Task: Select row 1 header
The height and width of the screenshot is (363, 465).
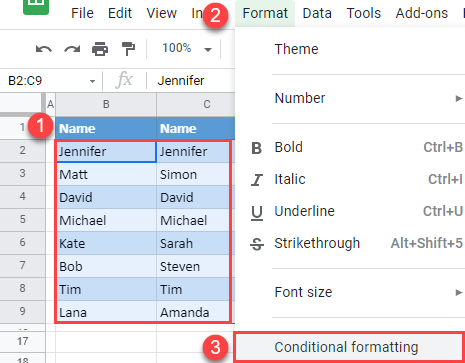Action: [22, 128]
